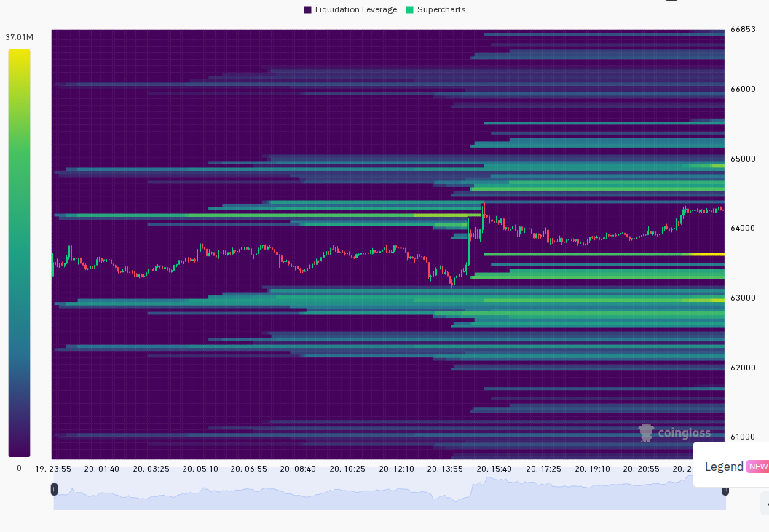
Task: Click the coinglass watermark text
Action: coord(684,433)
